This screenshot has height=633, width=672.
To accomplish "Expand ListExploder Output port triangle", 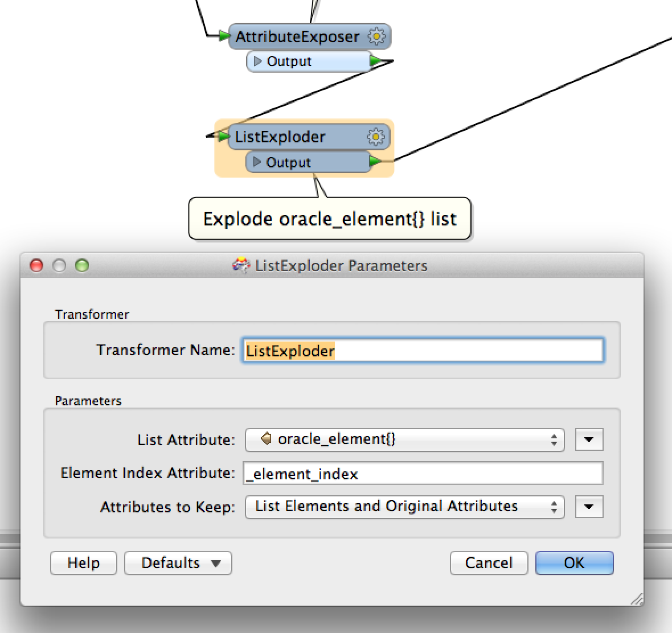I will [x=257, y=162].
